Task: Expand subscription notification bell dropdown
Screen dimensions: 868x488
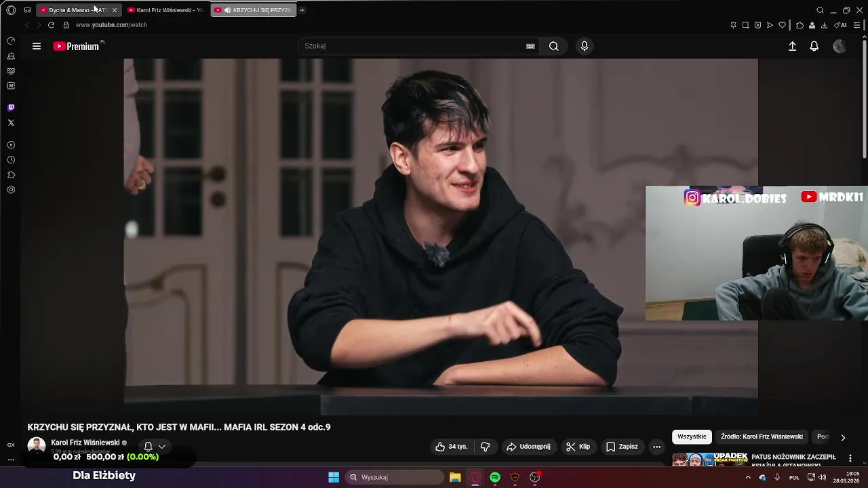Action: 155,447
